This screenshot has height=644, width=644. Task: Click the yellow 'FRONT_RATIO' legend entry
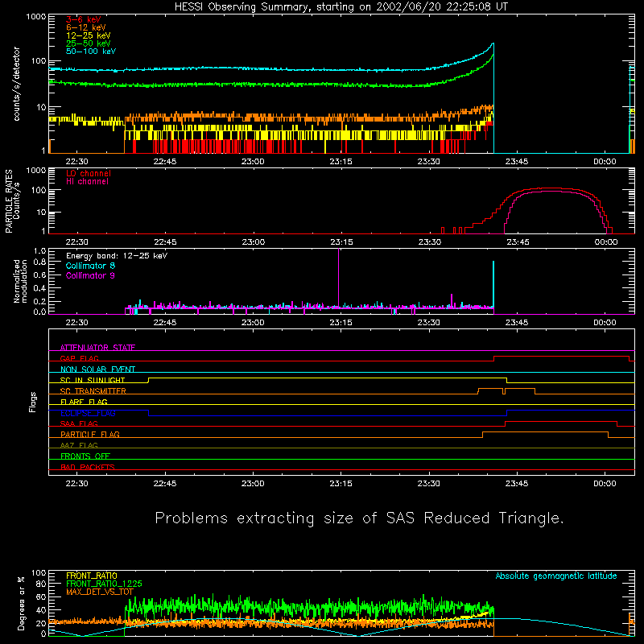pyautogui.click(x=92, y=576)
